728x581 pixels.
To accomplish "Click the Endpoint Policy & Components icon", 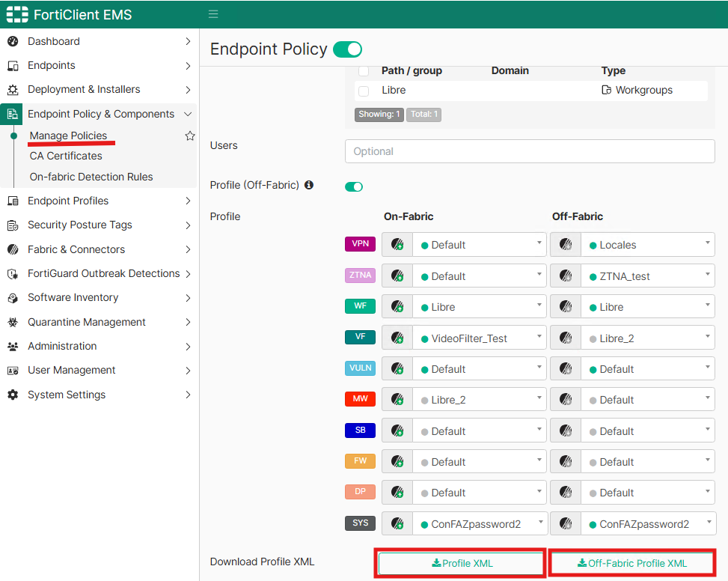I will (12, 114).
